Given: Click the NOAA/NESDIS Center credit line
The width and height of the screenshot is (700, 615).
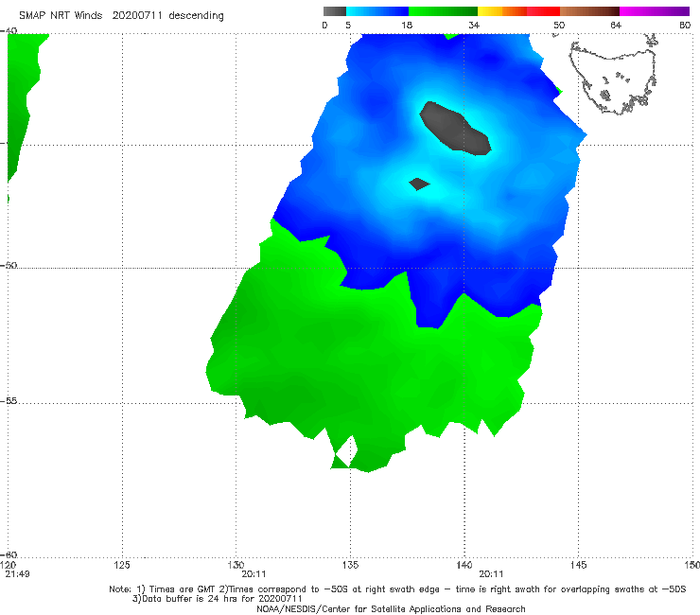Looking at the screenshot, I should point(391,608).
